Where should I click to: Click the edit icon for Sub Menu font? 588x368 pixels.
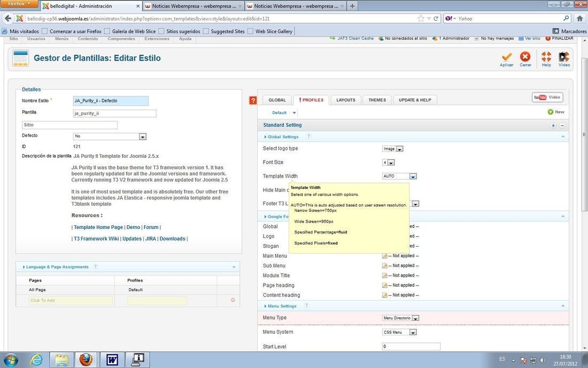[384, 266]
